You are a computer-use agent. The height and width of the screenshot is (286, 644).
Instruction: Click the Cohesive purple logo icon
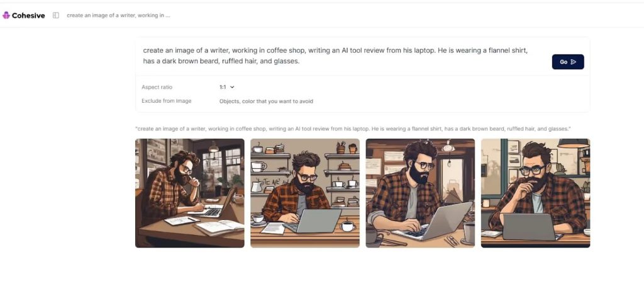tap(6, 15)
